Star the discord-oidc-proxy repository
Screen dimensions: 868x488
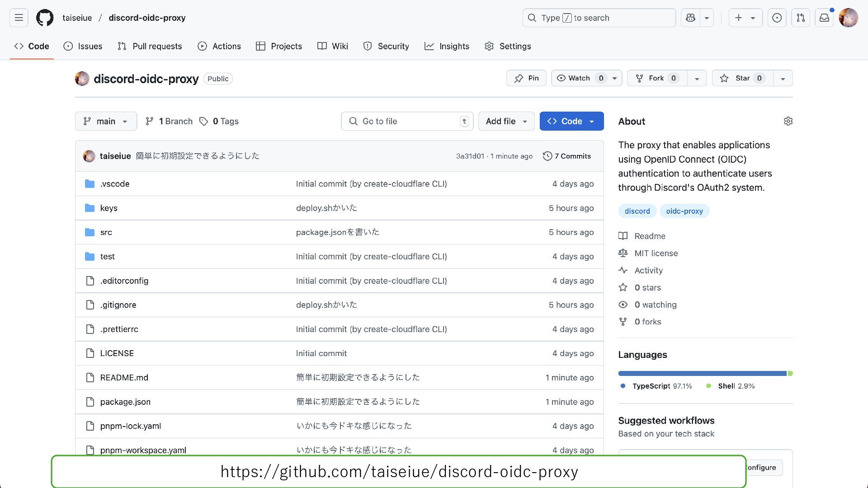coord(742,78)
